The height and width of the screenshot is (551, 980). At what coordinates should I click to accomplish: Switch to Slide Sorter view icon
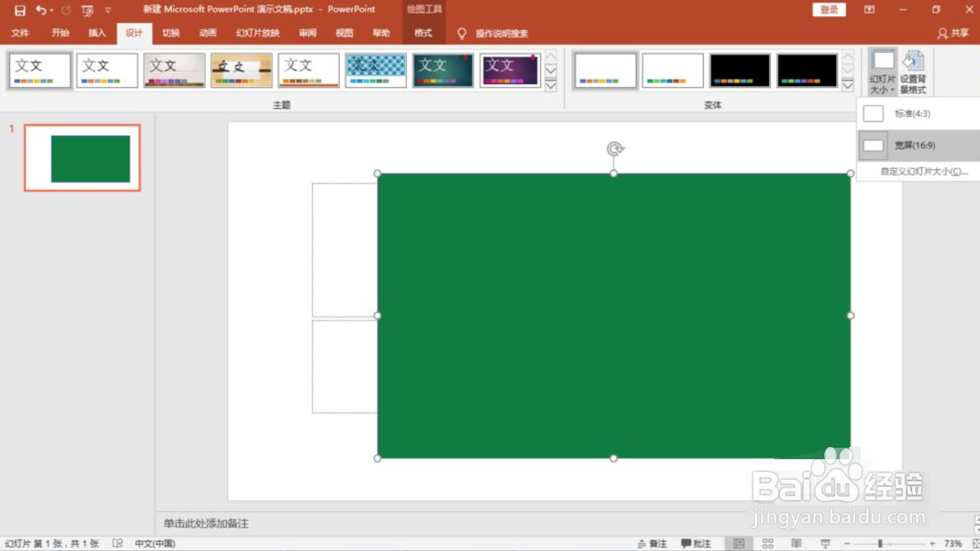tap(767, 543)
